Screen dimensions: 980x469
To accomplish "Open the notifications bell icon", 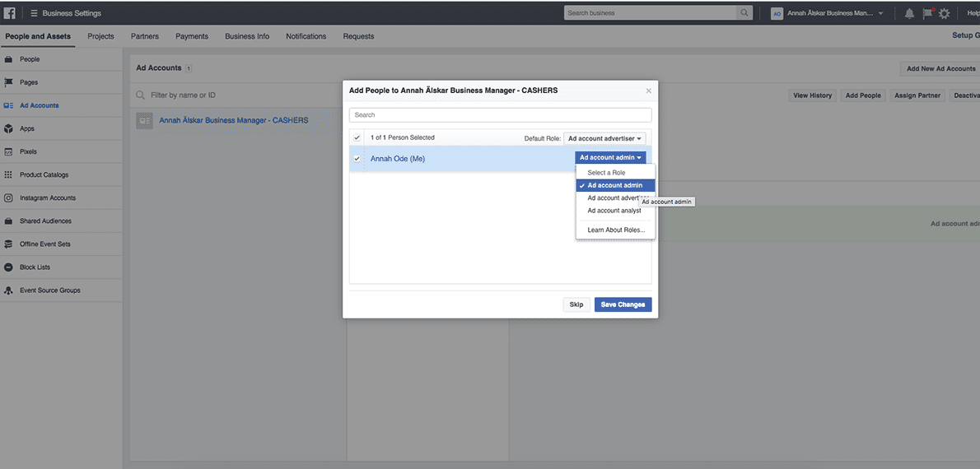I will tap(909, 13).
